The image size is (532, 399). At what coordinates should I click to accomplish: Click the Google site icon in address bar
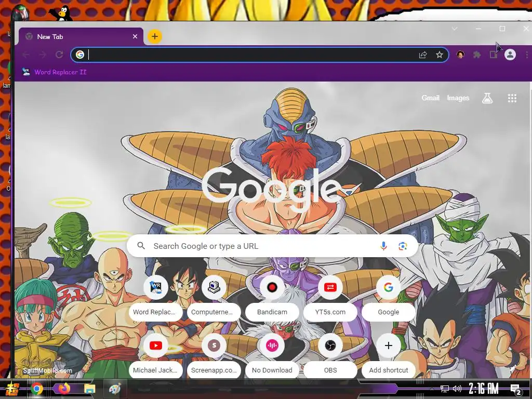(x=79, y=55)
